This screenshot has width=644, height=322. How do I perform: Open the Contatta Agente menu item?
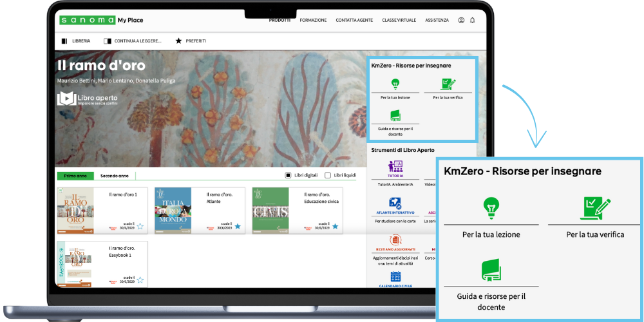[354, 20]
